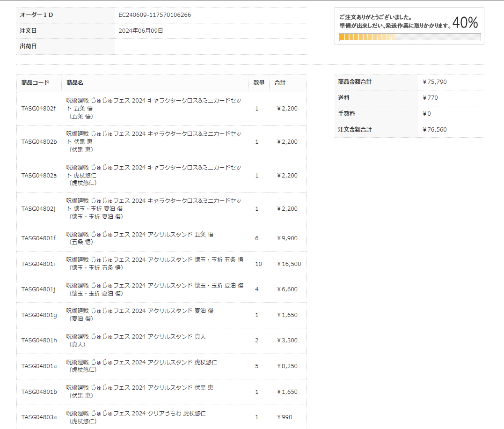This screenshot has height=429, width=504.
Task: Click product name for TASG04802a cloth set
Action: click(153, 175)
